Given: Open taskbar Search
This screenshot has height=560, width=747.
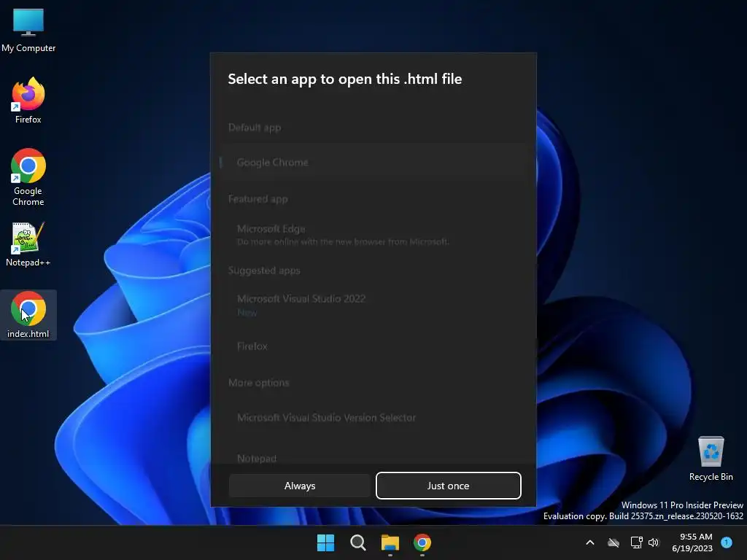Looking at the screenshot, I should coord(357,542).
